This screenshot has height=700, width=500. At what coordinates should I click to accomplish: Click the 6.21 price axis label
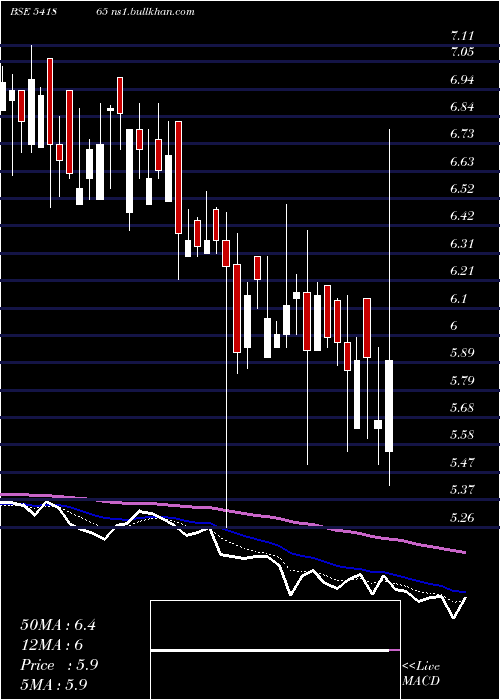click(x=463, y=271)
